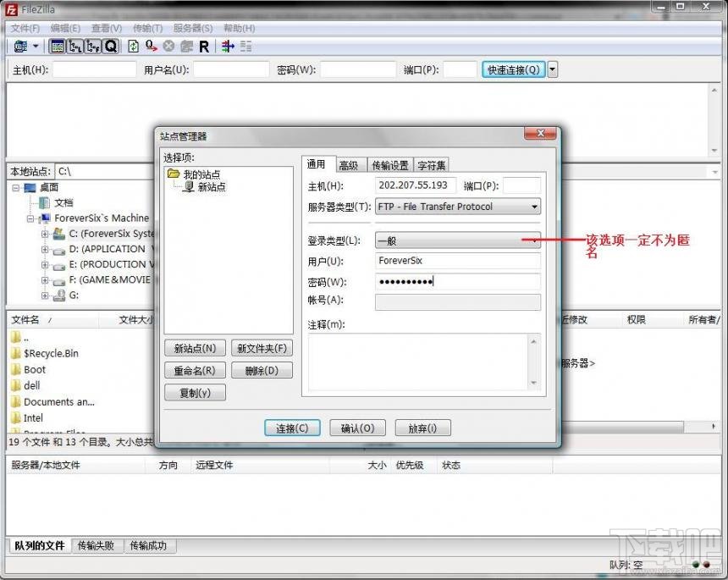Click the 放弃(I) button
The image size is (728, 580).
(x=422, y=428)
